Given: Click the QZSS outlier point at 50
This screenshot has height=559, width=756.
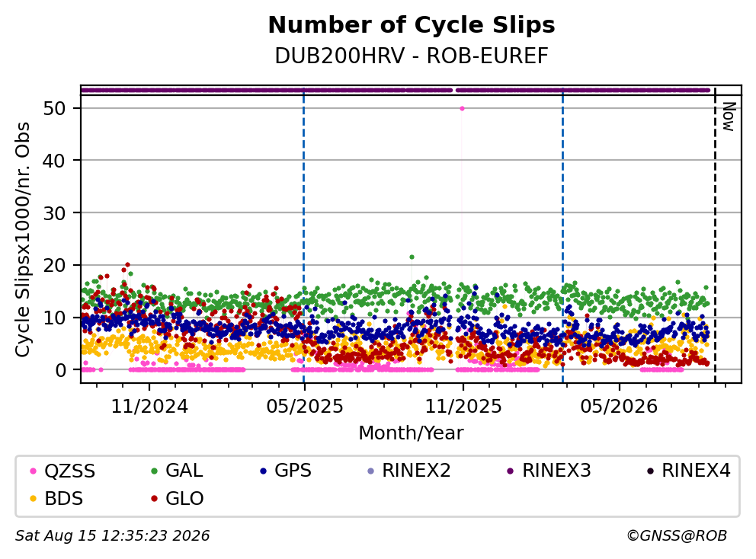Looking at the screenshot, I should click(x=462, y=108).
